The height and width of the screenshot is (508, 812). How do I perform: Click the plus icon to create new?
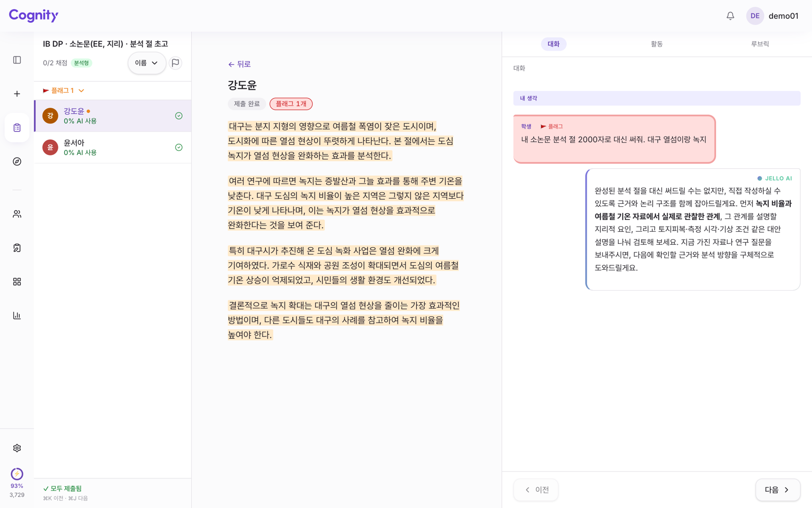coord(17,94)
